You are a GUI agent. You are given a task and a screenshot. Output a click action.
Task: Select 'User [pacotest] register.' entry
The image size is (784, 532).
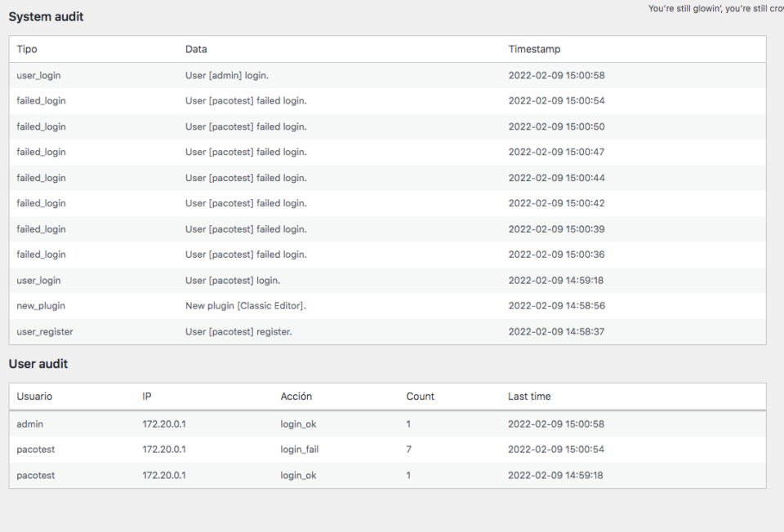pos(238,332)
